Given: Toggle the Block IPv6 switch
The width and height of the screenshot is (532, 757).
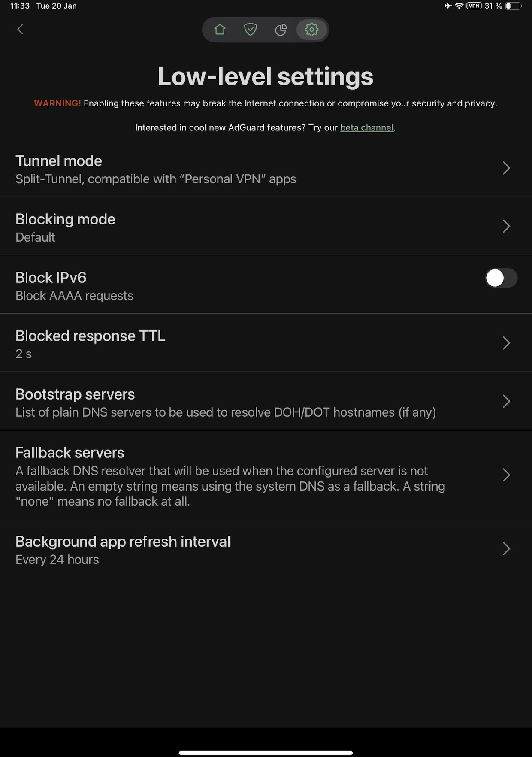Looking at the screenshot, I should (501, 278).
